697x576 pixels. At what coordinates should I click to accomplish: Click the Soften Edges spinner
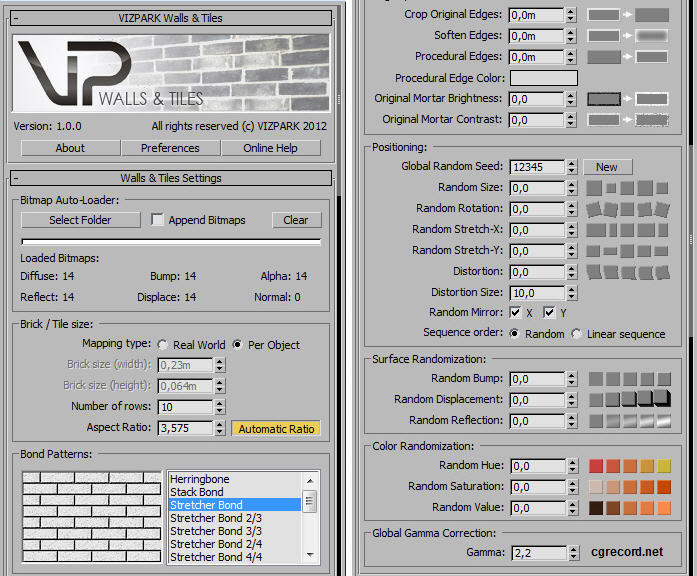pos(571,36)
